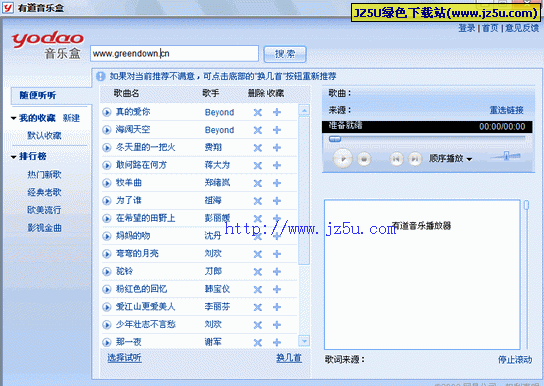Play the song 敢问路在何方
544x386 pixels.
[107, 165]
